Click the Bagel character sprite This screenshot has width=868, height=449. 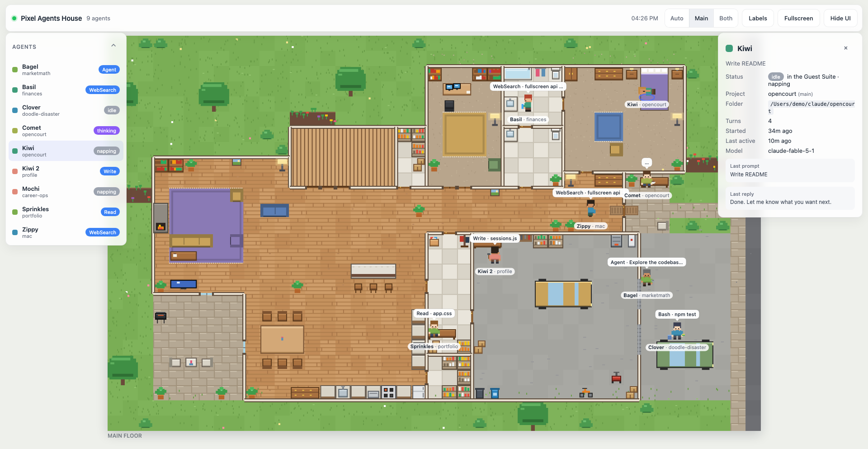point(646,278)
